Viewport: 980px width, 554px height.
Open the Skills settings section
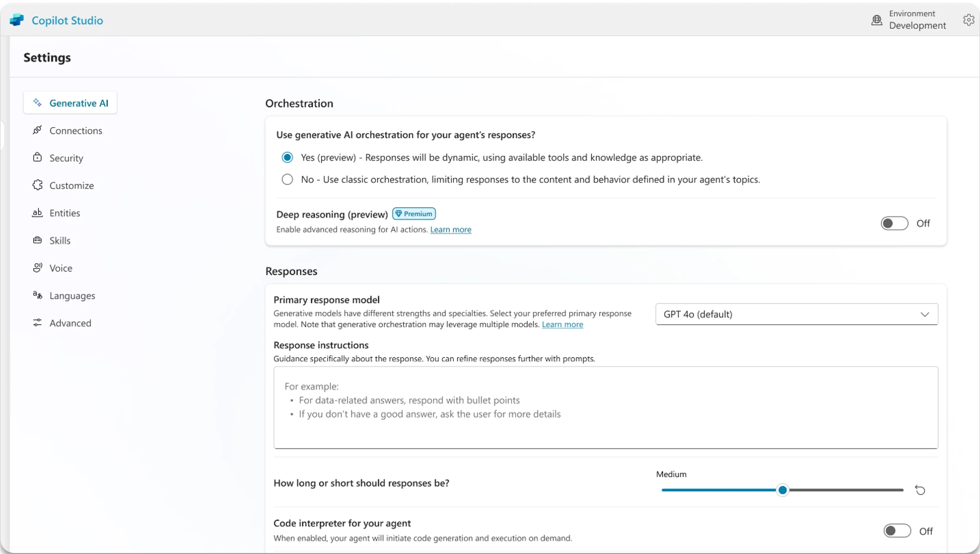[60, 240]
